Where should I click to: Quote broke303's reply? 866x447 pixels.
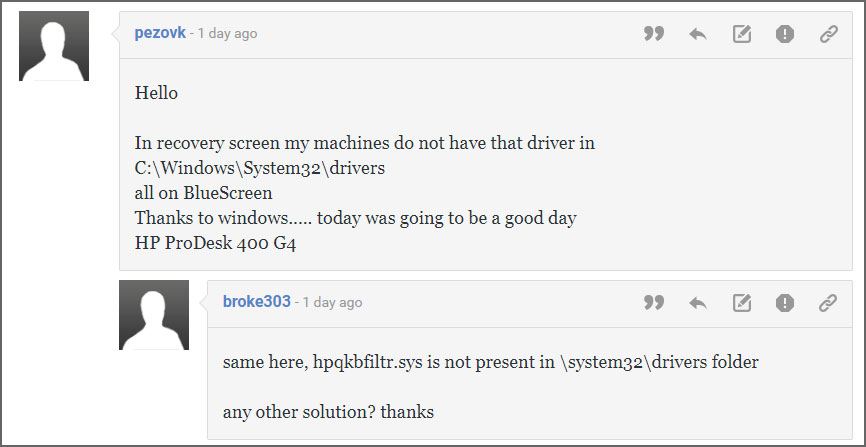pos(654,303)
